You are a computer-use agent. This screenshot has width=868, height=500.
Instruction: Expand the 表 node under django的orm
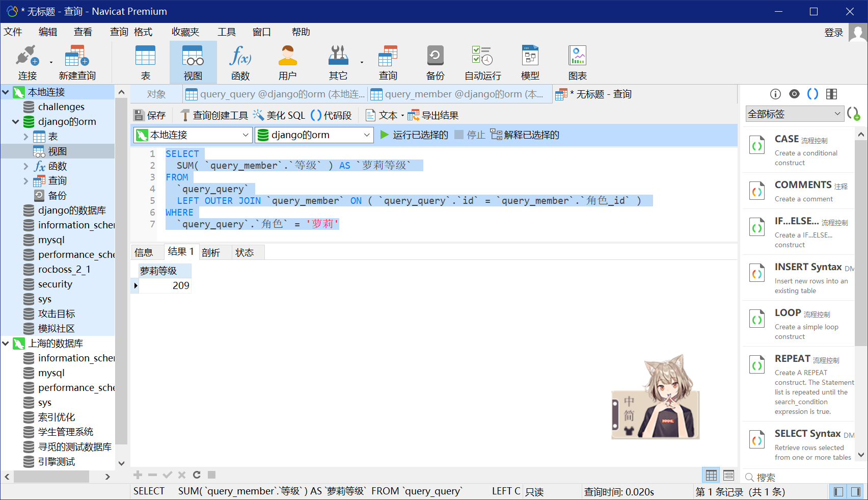pos(26,136)
